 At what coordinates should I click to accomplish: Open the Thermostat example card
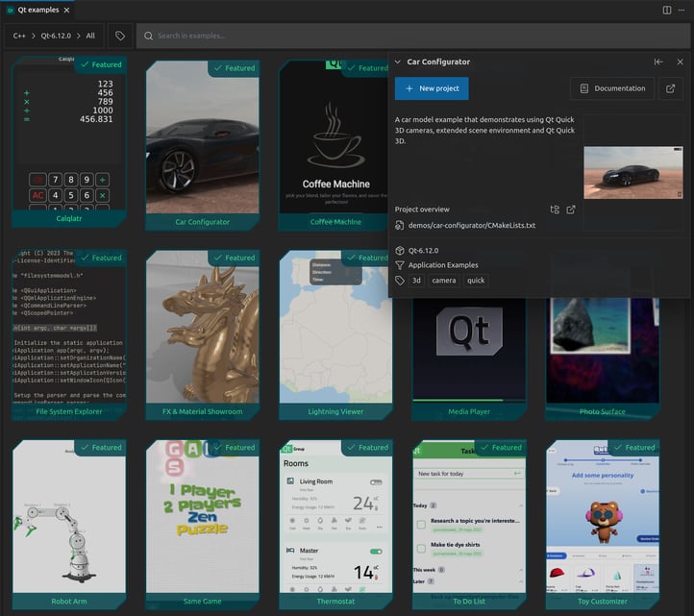[x=335, y=525]
